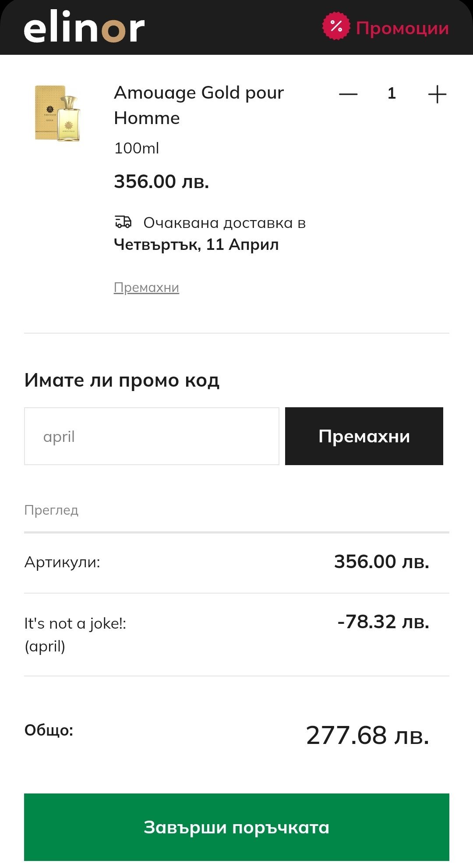Screen dimensions: 473x868
Task: Focus the promo code field containing april
Action: (152, 436)
